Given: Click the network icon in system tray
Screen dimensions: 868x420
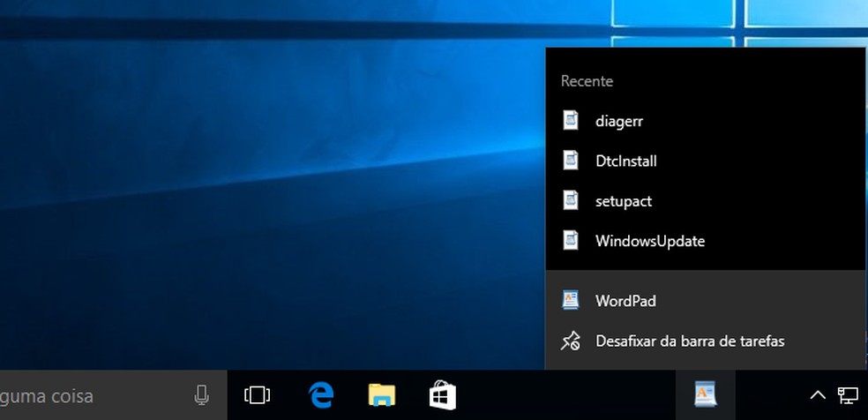Looking at the screenshot, I should 848,395.
